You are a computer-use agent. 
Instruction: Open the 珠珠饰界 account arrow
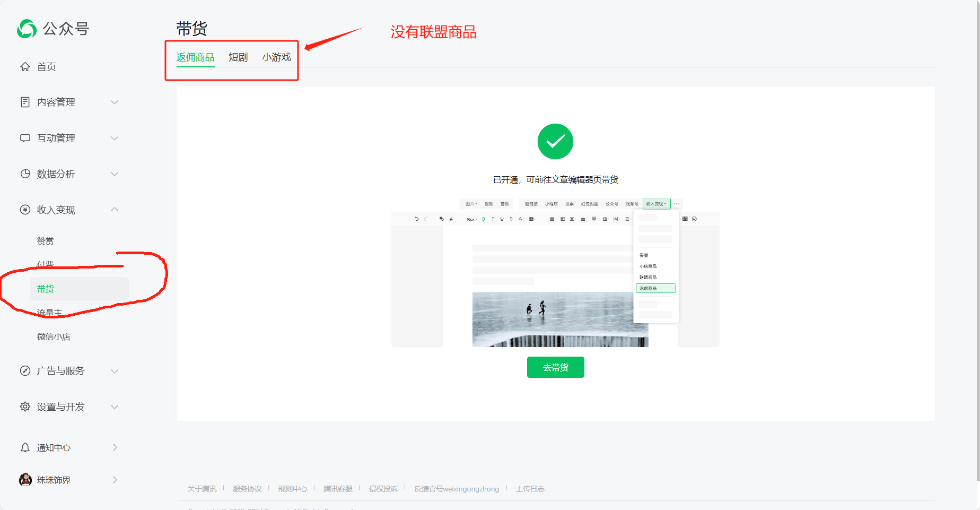tap(115, 480)
